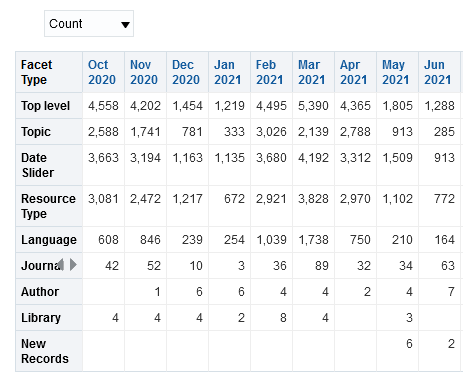Screen dimensions: 463x387
Task: Click the Library value 8 under Feb 2021
Action: click(283, 318)
